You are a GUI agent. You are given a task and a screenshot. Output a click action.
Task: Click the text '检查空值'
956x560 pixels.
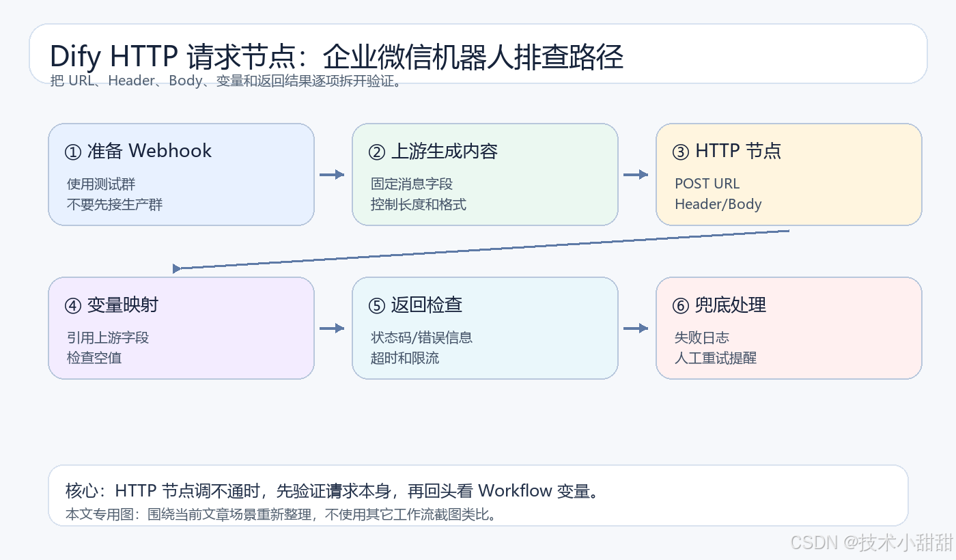coord(94,358)
